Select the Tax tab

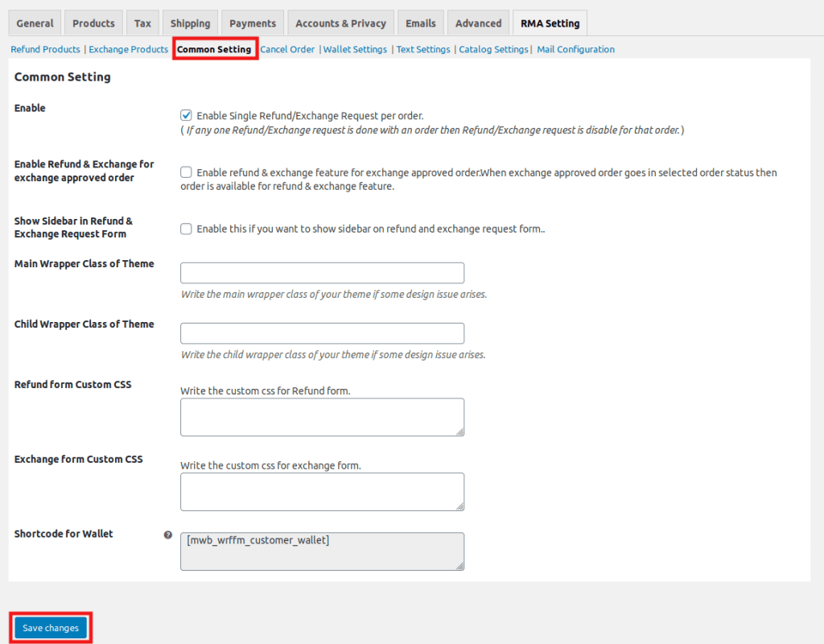[x=142, y=23]
